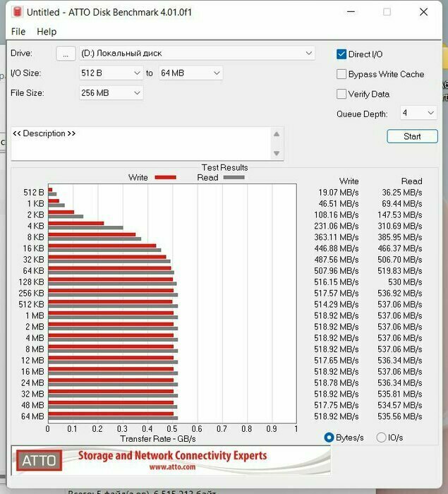Viewport: 448px width, 494px height.
Task: Click the 128 KB chart row label
Action: pos(32,282)
